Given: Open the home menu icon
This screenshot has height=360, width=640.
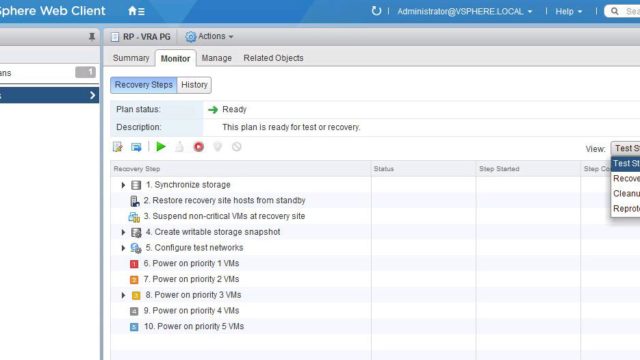Looking at the screenshot, I should [136, 11].
